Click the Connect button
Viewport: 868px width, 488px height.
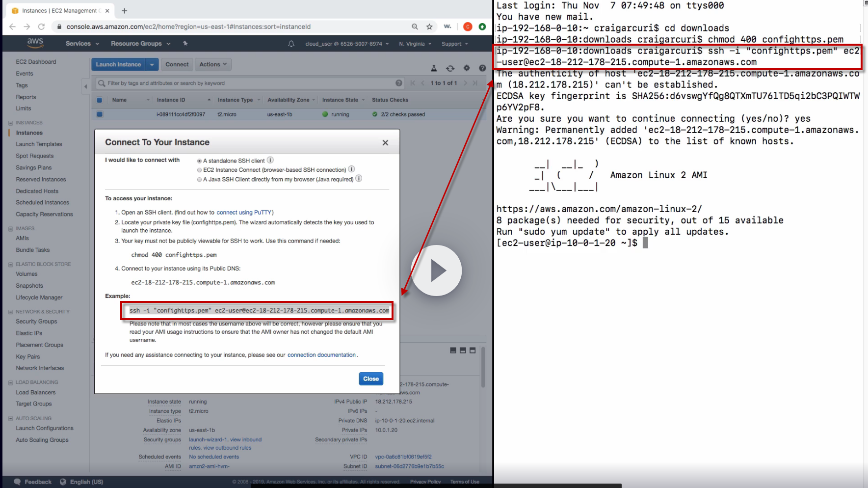177,64
